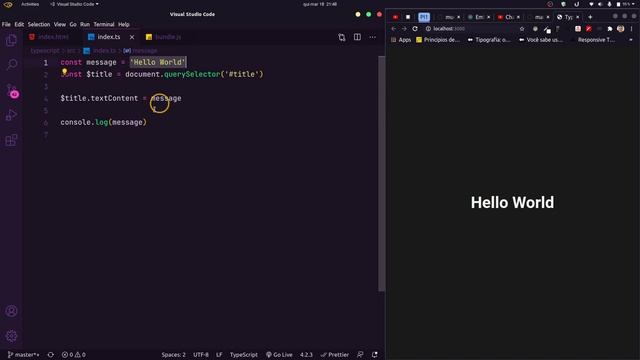Image resolution: width=640 pixels, height=360 pixels.
Task: Open the browser Extensions puzzle icon
Action: [x=610, y=29]
